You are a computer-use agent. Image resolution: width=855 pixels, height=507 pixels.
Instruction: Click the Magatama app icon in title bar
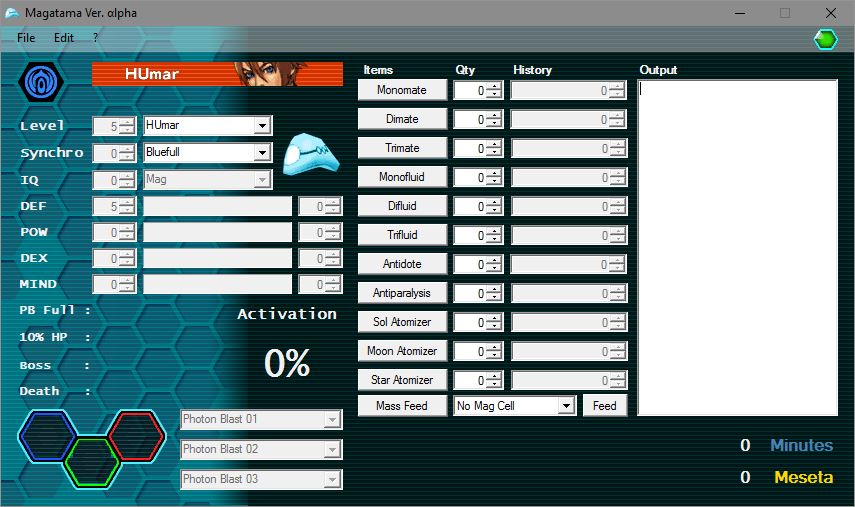tap(12, 13)
